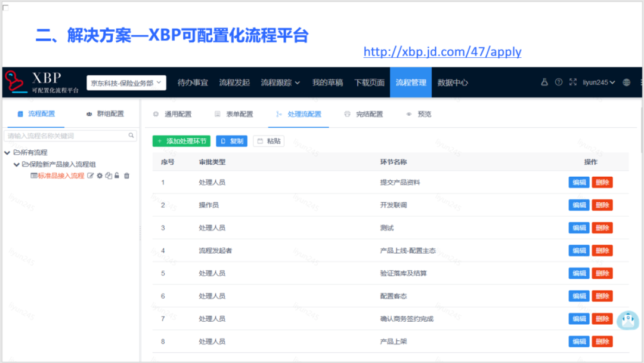
Task: Select 流程管理 in the top menu
Action: click(x=411, y=82)
